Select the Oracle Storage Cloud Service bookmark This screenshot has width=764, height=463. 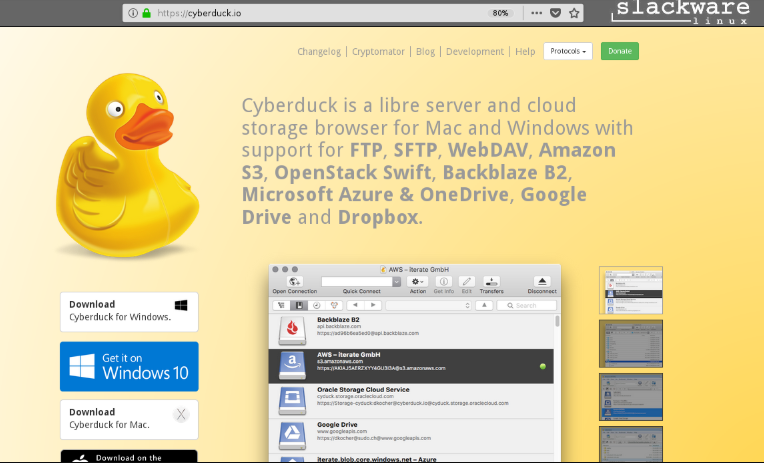(411, 401)
